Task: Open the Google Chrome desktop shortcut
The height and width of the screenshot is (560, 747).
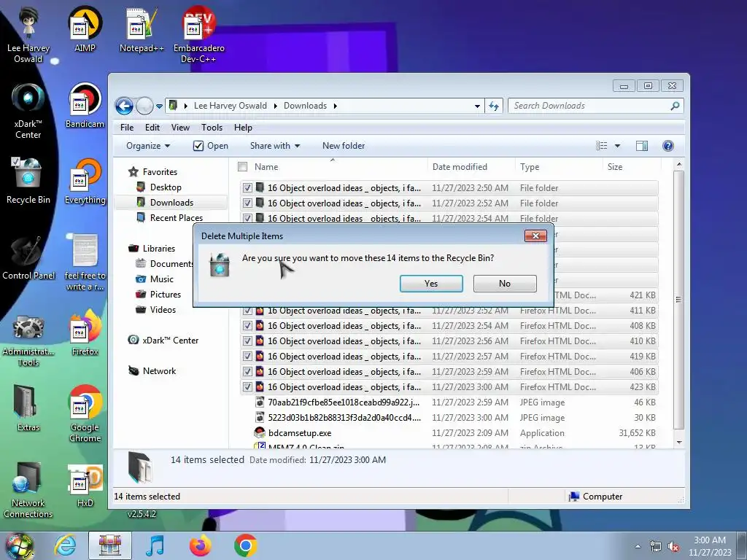Action: [x=85, y=413]
